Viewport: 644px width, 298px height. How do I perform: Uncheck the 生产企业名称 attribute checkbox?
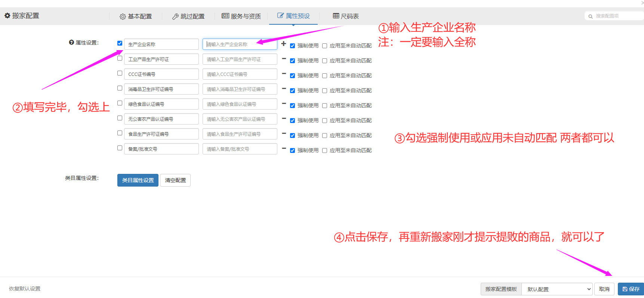pos(120,43)
